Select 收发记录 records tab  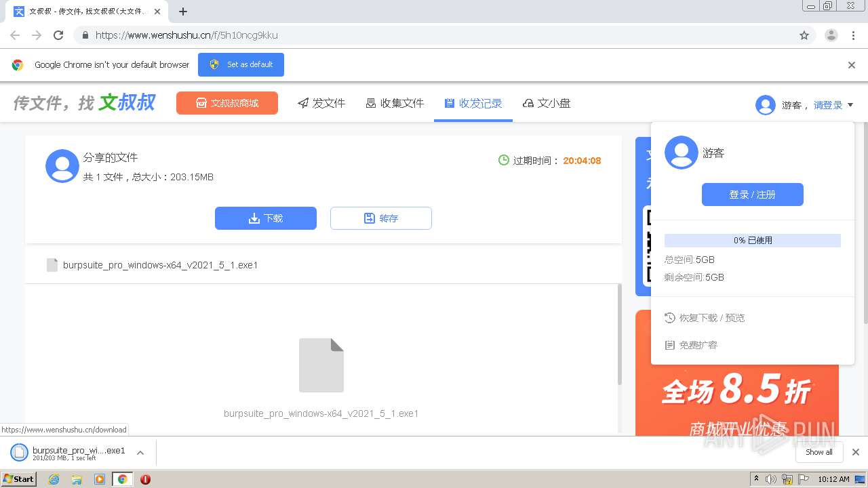473,103
